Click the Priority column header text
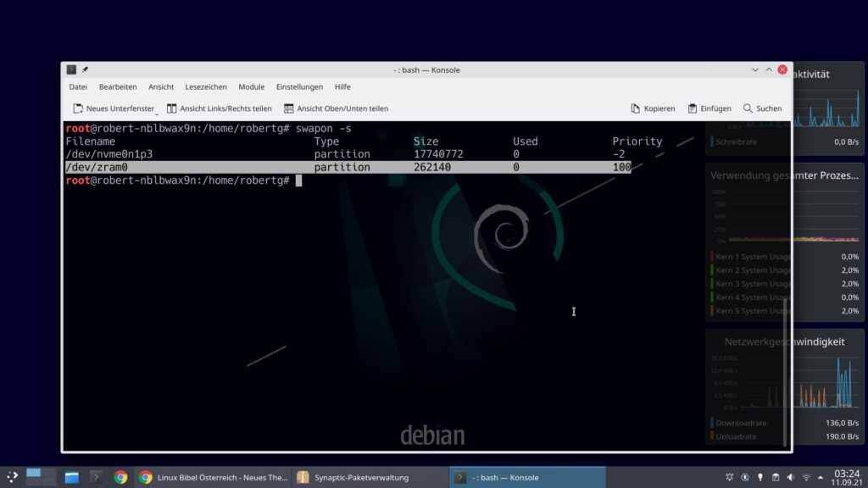The width and height of the screenshot is (868, 488). click(637, 141)
